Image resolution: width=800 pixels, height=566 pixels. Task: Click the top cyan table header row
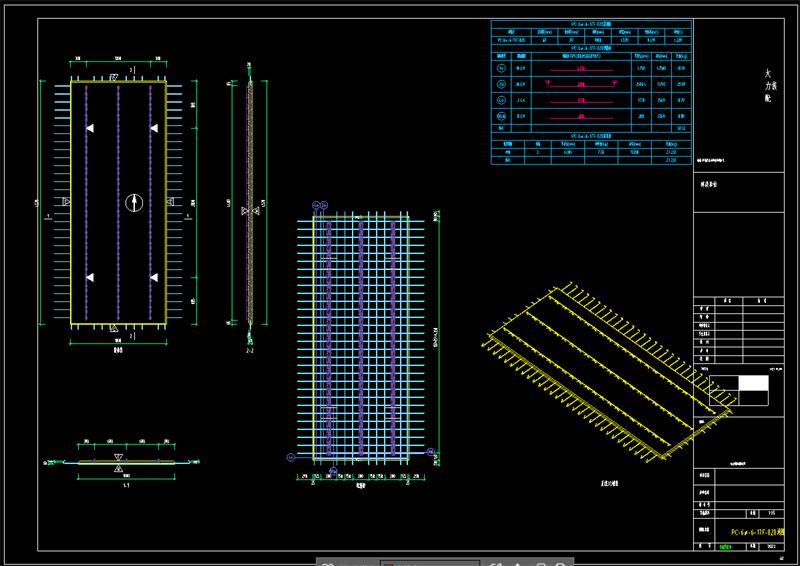[x=591, y=24]
